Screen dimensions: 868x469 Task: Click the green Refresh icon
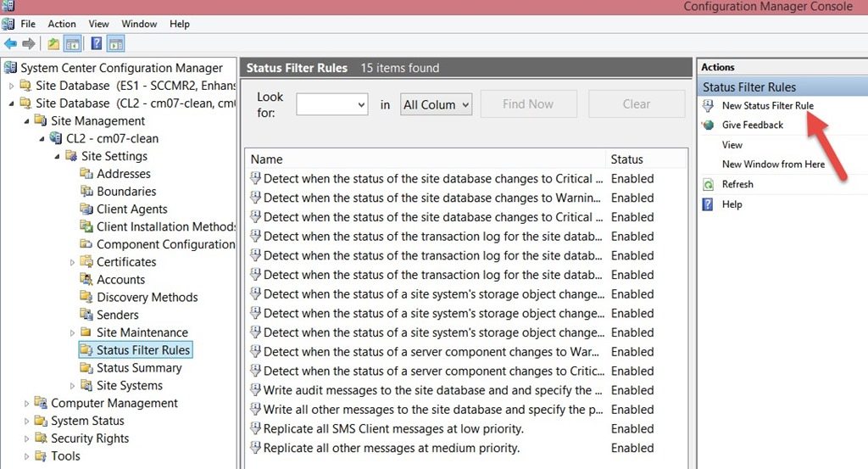[x=708, y=184]
